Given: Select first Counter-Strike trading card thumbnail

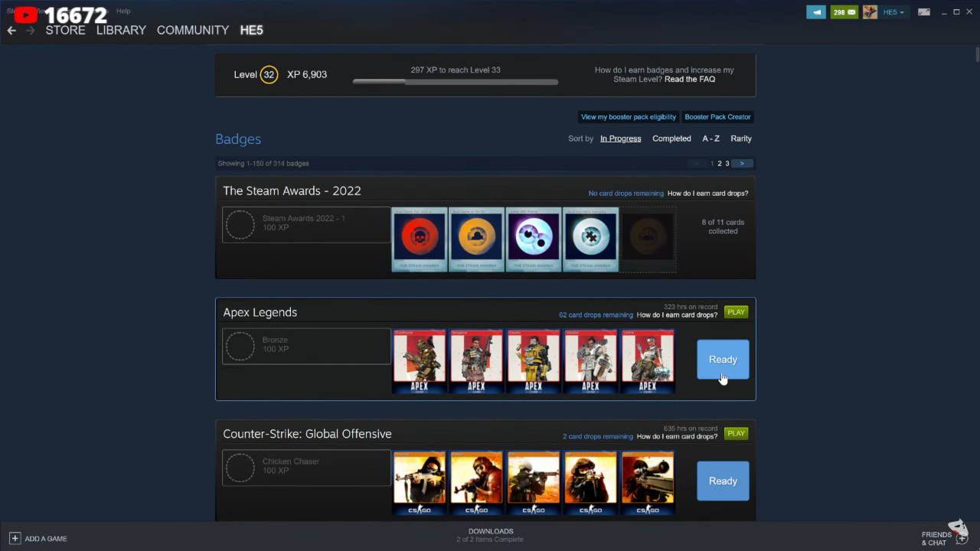Looking at the screenshot, I should pos(420,483).
